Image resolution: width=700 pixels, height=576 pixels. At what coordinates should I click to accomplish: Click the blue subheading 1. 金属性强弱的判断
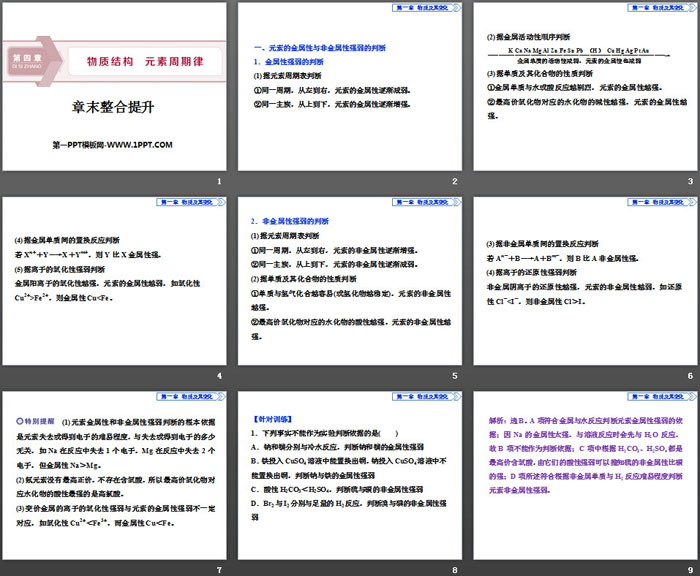[x=289, y=62]
